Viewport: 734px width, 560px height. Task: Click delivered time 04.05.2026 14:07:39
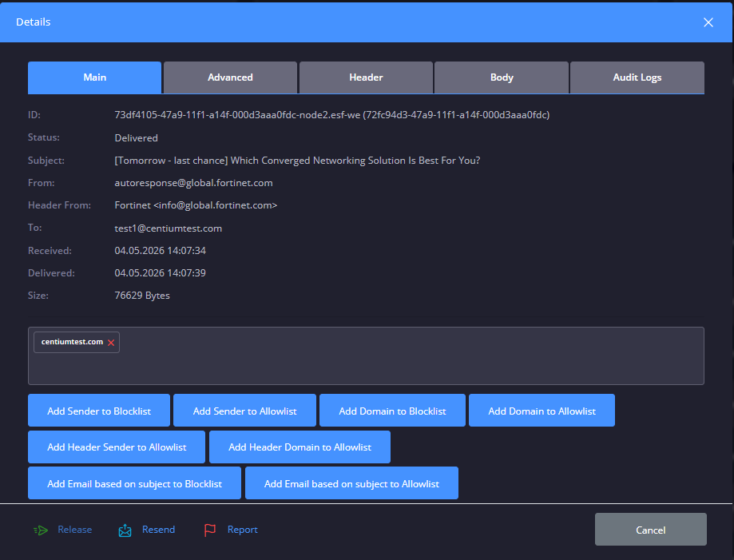point(160,273)
